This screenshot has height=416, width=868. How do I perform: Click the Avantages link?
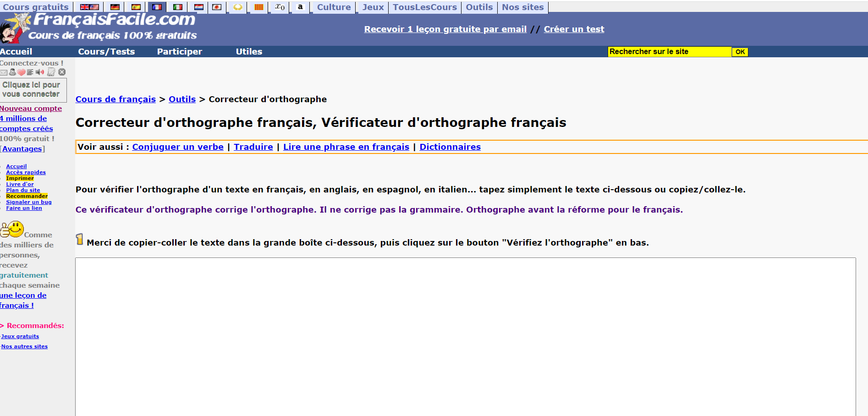tap(22, 149)
